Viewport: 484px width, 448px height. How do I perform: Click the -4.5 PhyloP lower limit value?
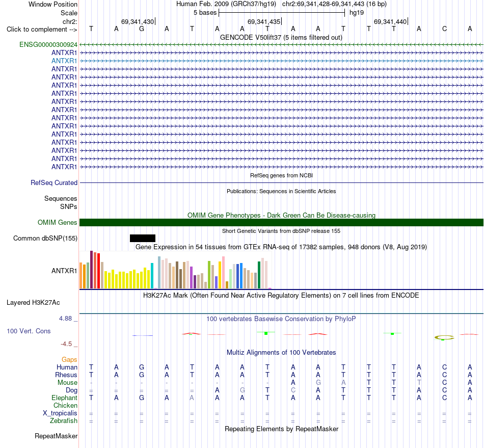coord(66,344)
